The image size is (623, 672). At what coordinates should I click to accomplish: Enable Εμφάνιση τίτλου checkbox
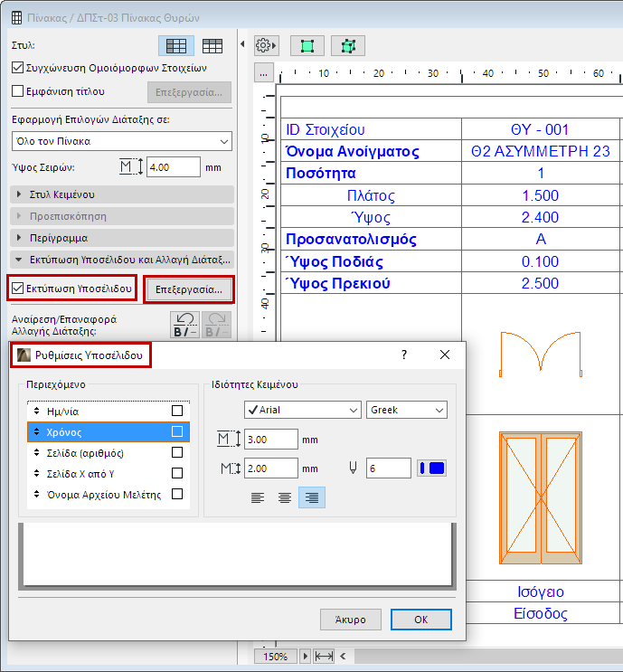click(x=17, y=90)
